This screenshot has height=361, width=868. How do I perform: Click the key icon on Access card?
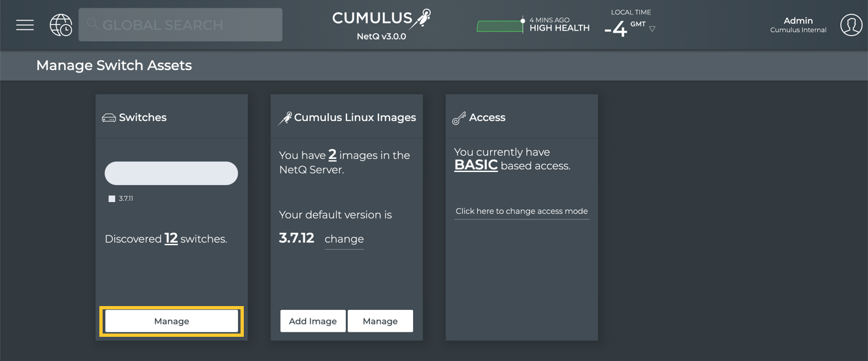click(x=459, y=118)
